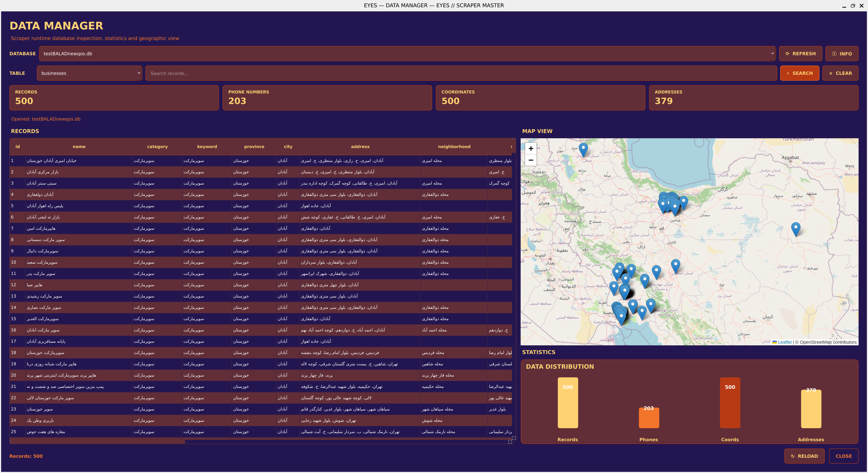868x473 pixels.
Task: Sort table by name column header
Action: pos(79,146)
